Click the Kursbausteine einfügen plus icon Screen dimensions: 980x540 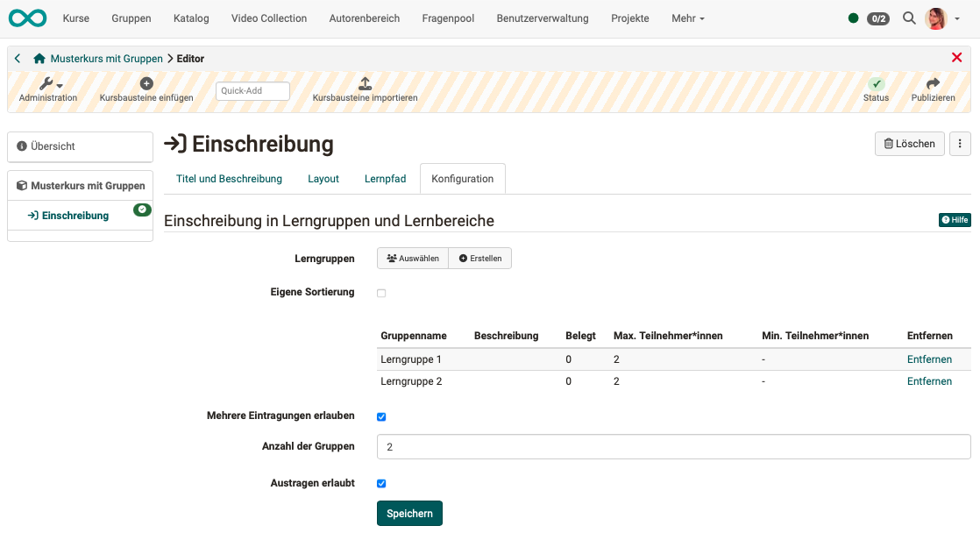146,83
